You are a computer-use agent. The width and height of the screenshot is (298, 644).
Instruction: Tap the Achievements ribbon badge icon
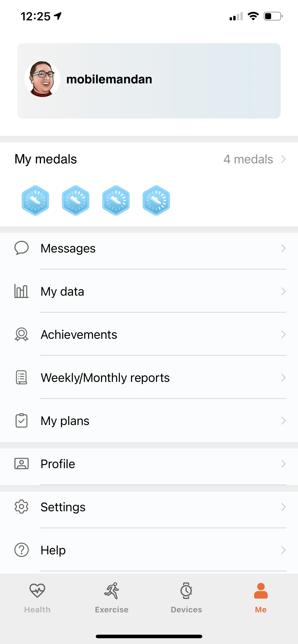click(22, 334)
